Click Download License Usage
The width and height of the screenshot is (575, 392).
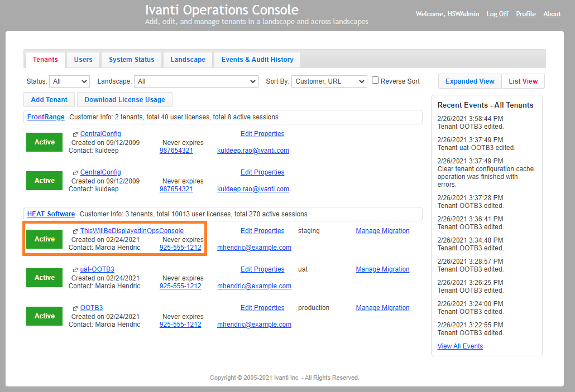click(124, 99)
